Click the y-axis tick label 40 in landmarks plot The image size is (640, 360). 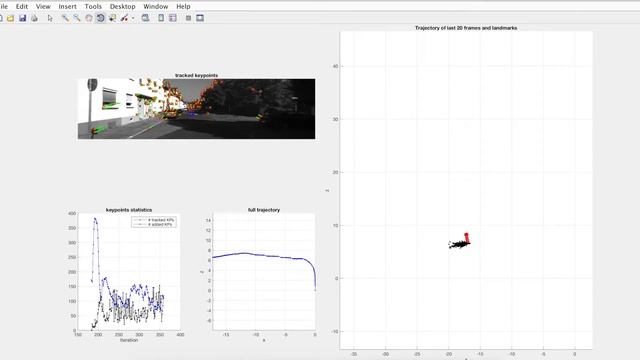click(x=336, y=66)
